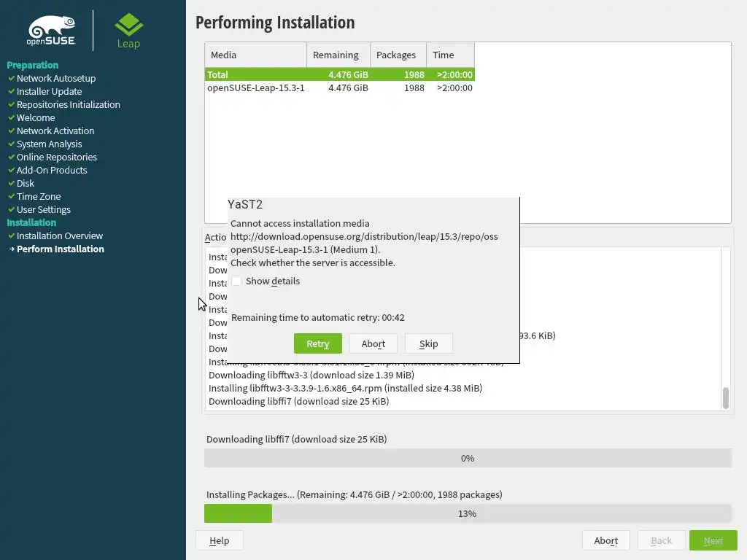Viewport: 747px width, 560px height.
Task: Click the Network Activation step
Action: [x=55, y=131]
